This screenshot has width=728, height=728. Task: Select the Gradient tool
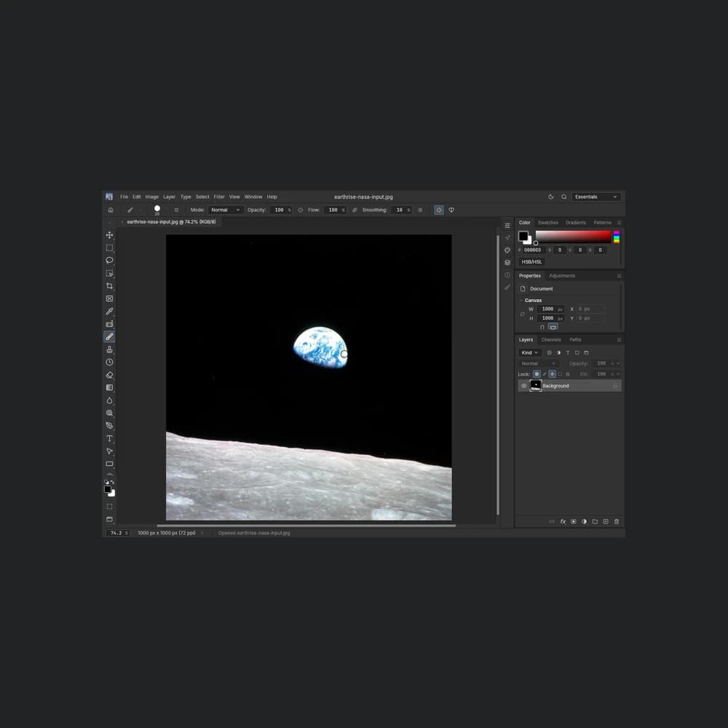coord(110,387)
